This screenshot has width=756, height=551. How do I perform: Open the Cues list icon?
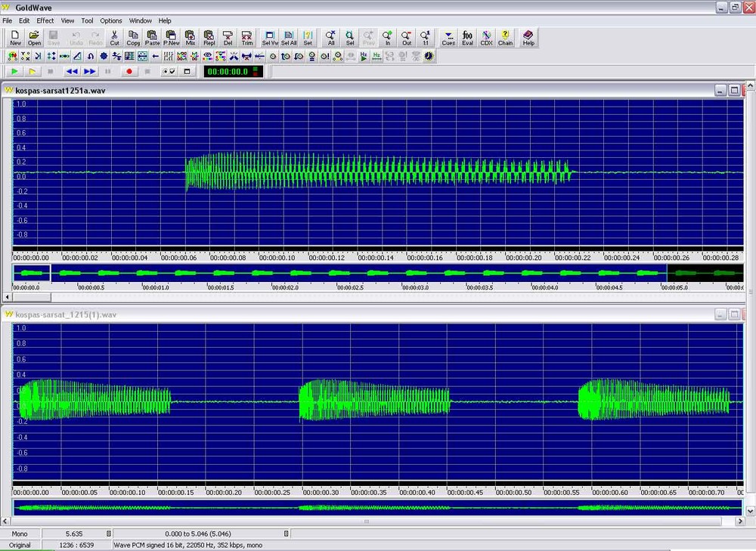448,38
